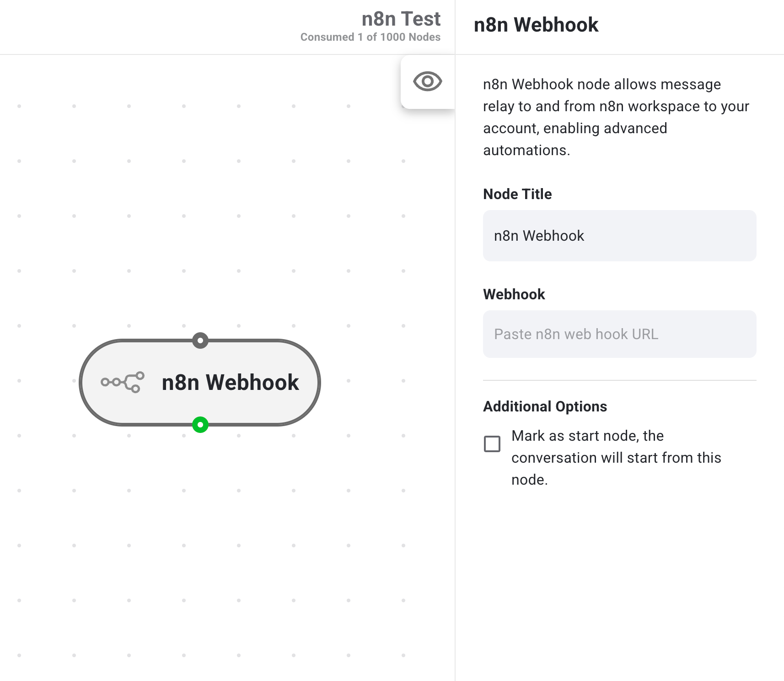784x681 pixels.
Task: Click the divider line above Additional Options
Action: tap(619, 380)
